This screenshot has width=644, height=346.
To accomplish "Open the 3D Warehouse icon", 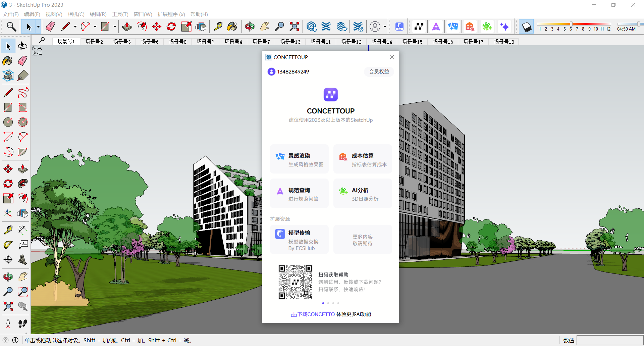I will [x=312, y=27].
